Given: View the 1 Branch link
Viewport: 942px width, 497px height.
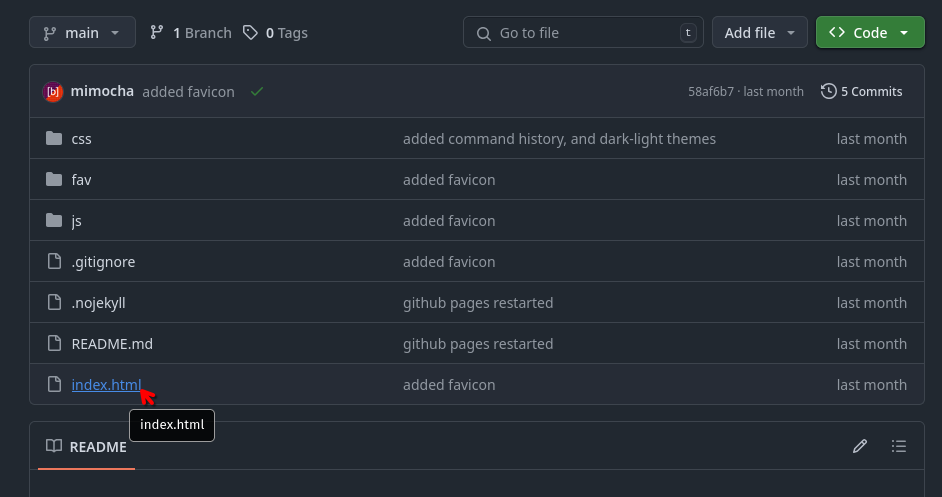Looking at the screenshot, I should (x=202, y=33).
